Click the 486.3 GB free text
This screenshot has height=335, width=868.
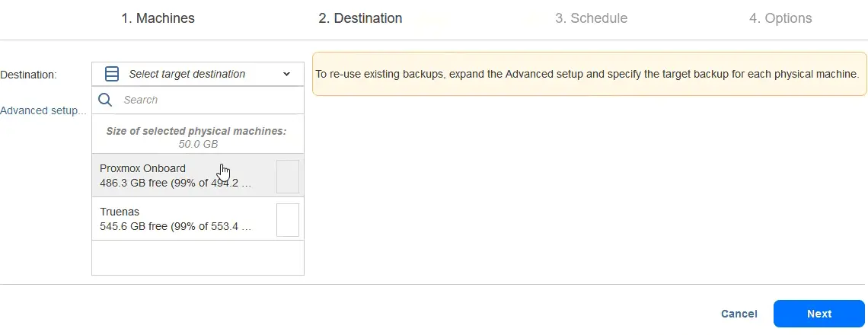(x=175, y=183)
